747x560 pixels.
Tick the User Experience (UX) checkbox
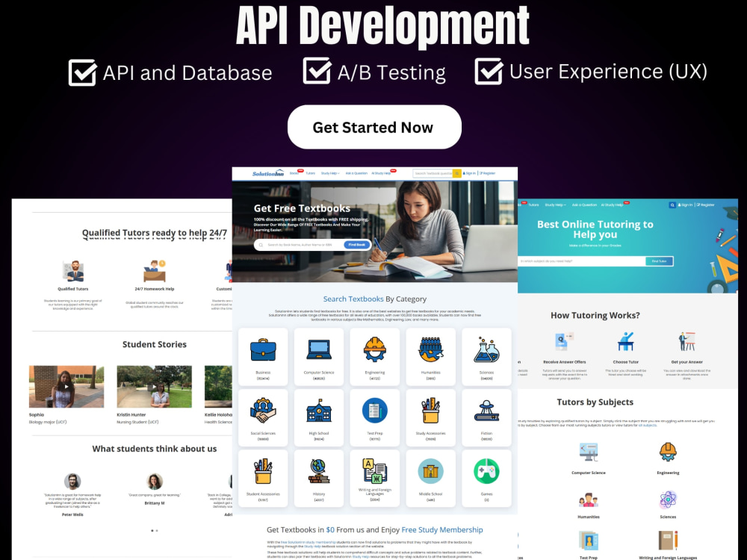[x=489, y=72]
